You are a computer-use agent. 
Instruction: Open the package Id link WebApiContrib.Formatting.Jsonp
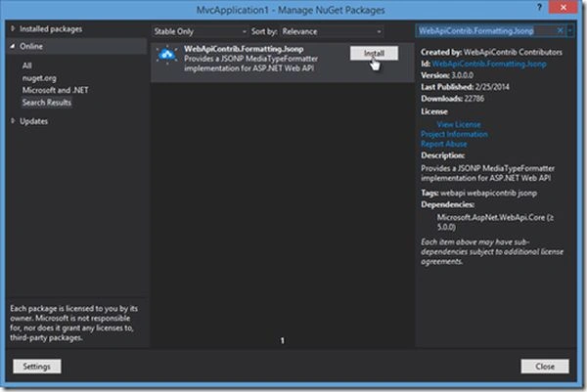[489, 64]
